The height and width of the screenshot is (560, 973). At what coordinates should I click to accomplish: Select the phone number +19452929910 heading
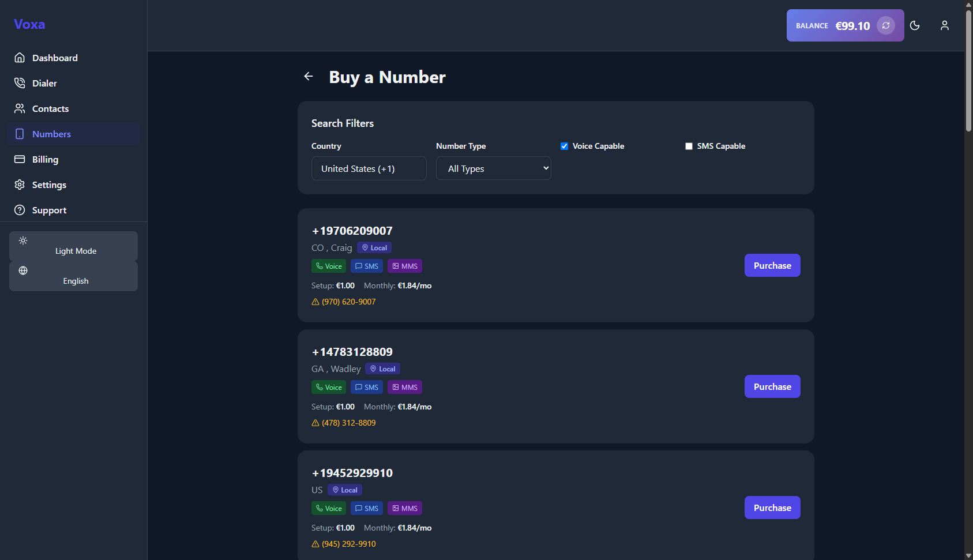point(352,473)
